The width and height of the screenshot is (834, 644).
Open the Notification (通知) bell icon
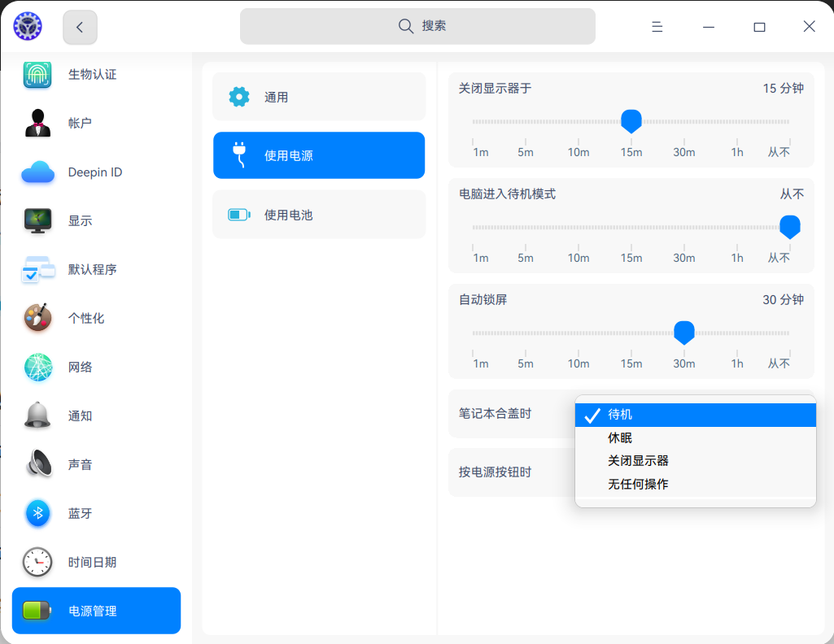coord(37,416)
